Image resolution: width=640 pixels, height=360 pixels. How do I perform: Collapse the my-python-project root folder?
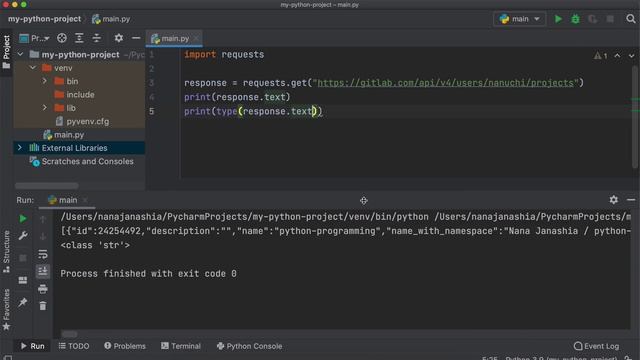coord(20,54)
